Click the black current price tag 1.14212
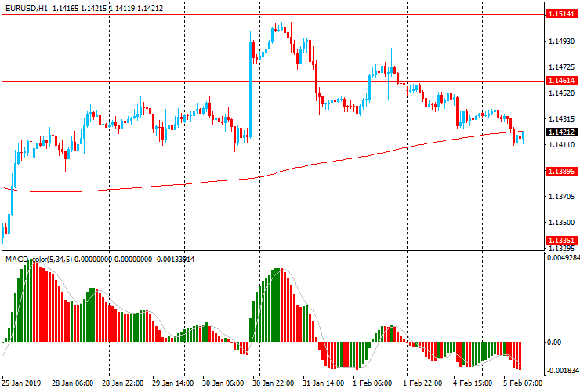 click(561, 132)
